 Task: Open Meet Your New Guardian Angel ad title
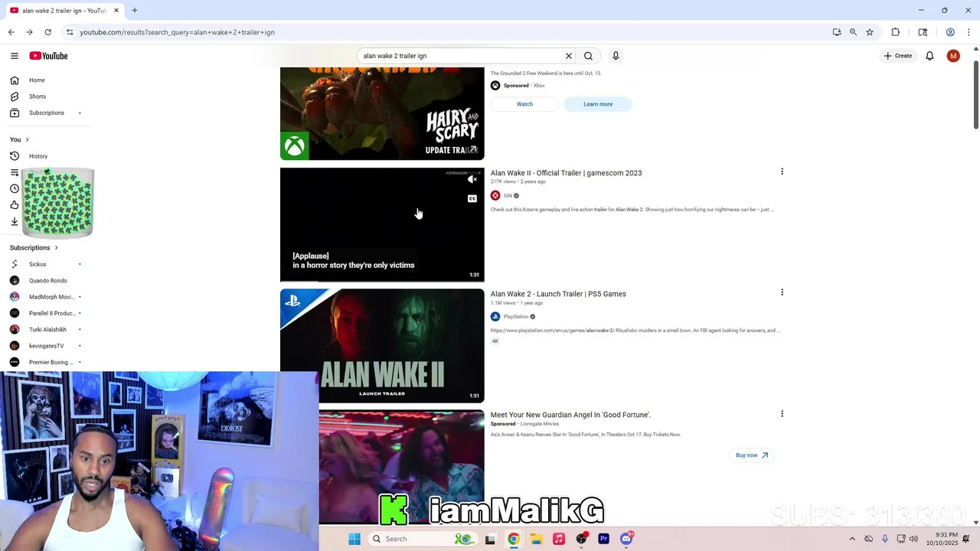click(x=570, y=415)
